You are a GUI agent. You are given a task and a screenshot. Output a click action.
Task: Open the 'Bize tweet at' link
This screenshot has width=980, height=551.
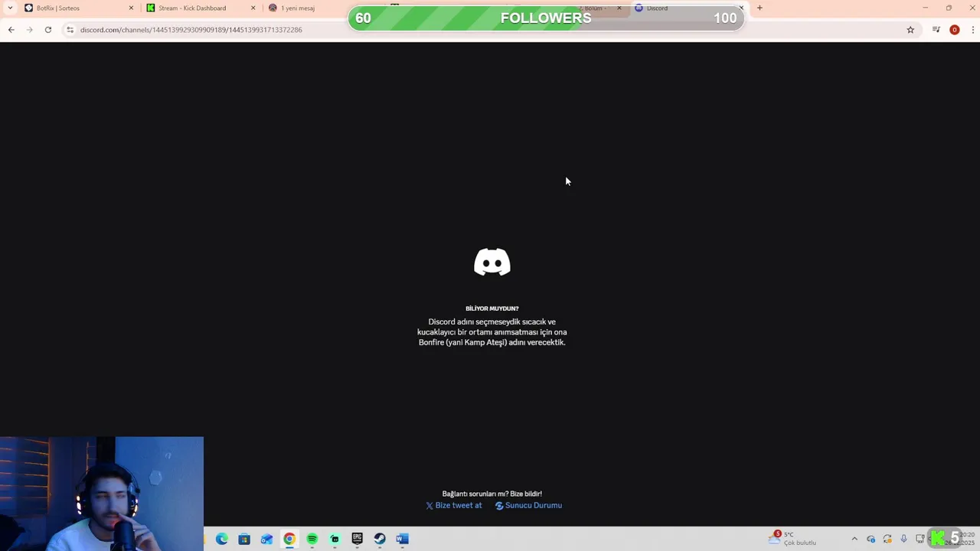pos(454,505)
